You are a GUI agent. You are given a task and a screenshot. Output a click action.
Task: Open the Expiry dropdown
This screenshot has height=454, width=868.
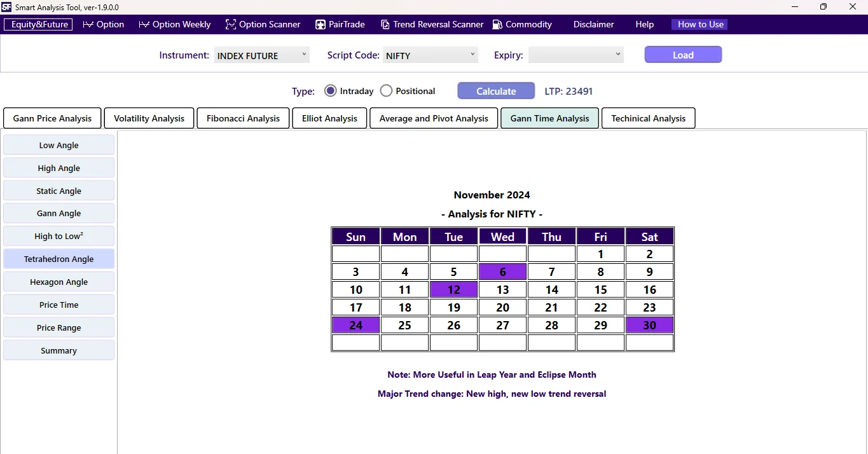575,55
